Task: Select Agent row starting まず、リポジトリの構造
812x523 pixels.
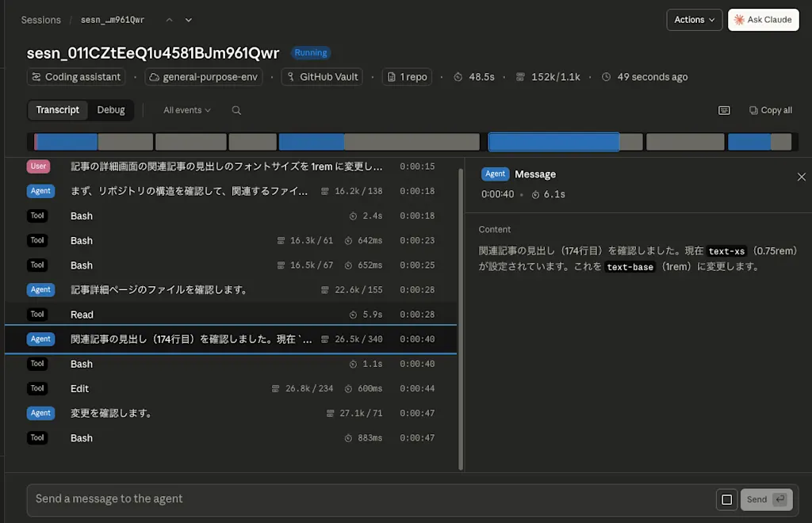Action: coord(231,192)
